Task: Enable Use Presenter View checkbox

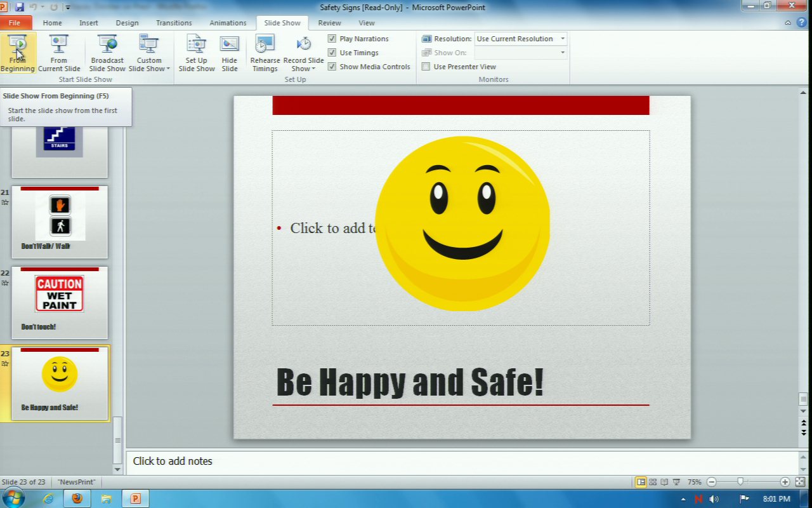Action: [426, 67]
